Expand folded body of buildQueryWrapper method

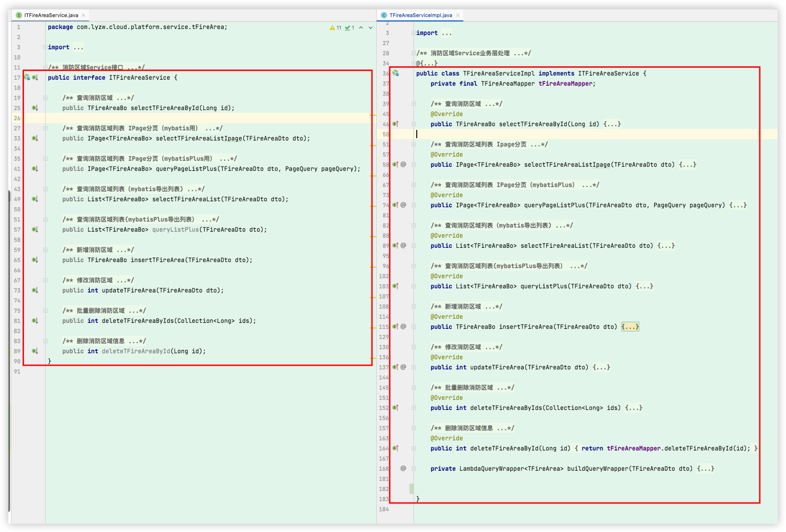coord(706,469)
